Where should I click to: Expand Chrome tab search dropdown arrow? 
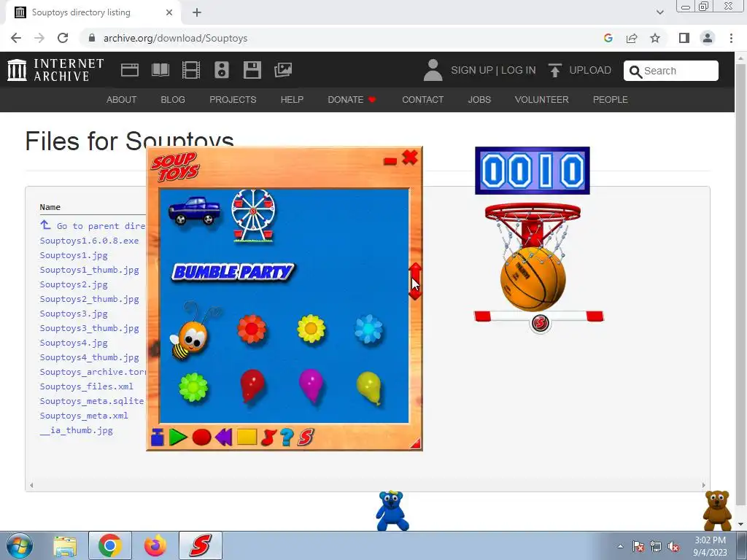[659, 12]
